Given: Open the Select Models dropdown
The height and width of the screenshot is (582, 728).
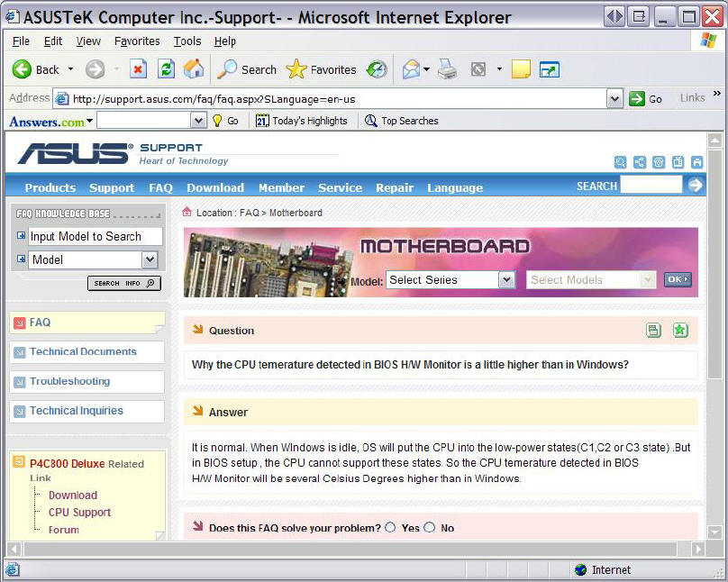Looking at the screenshot, I should pos(647,280).
